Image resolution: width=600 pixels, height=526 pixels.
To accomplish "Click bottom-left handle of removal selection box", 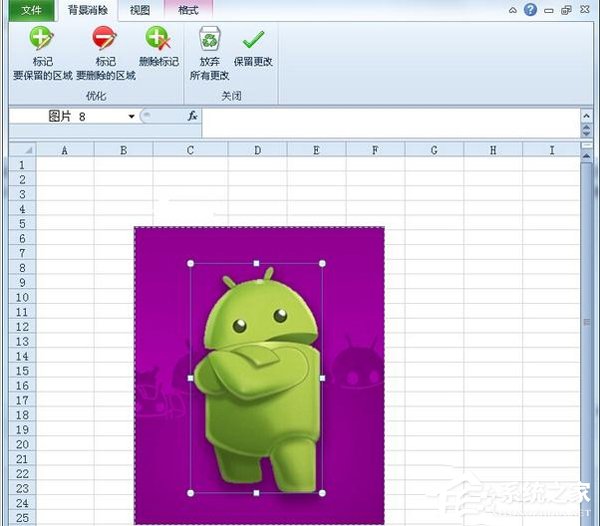I will (191, 493).
